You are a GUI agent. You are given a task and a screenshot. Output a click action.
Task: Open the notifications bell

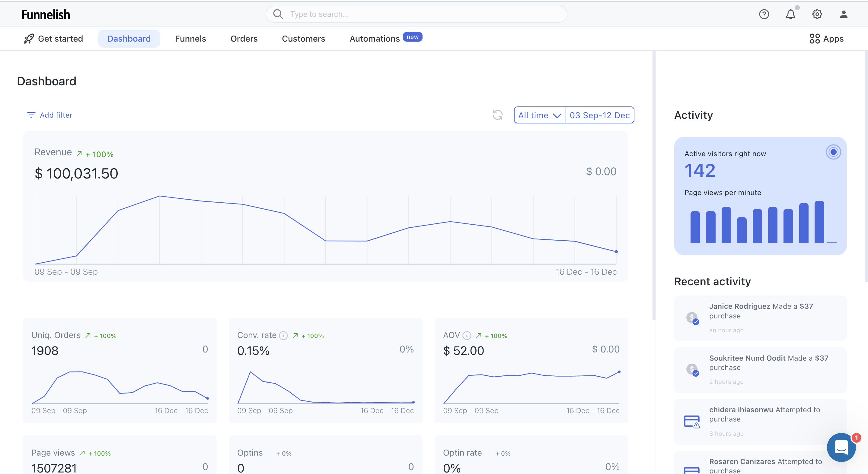(x=790, y=14)
